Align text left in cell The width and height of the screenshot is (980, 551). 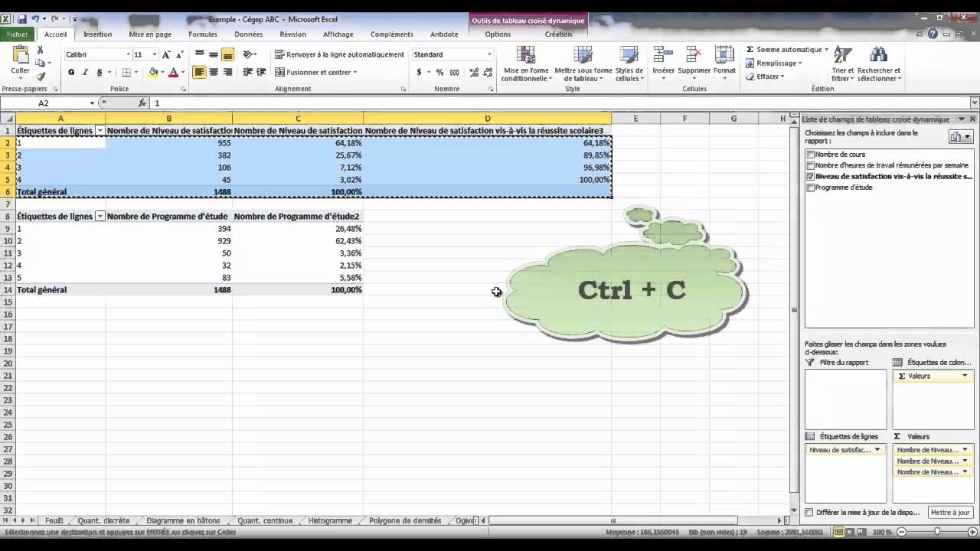coord(199,72)
